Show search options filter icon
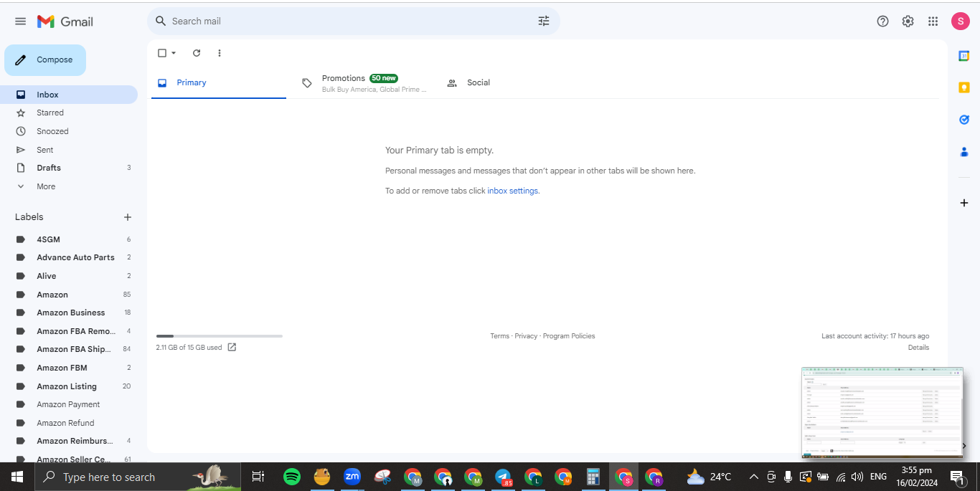 544,21
